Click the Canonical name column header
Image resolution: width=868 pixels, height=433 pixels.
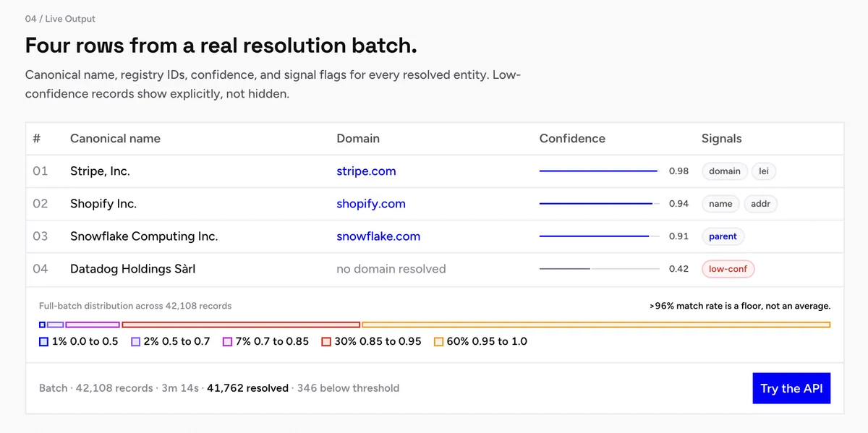click(115, 138)
